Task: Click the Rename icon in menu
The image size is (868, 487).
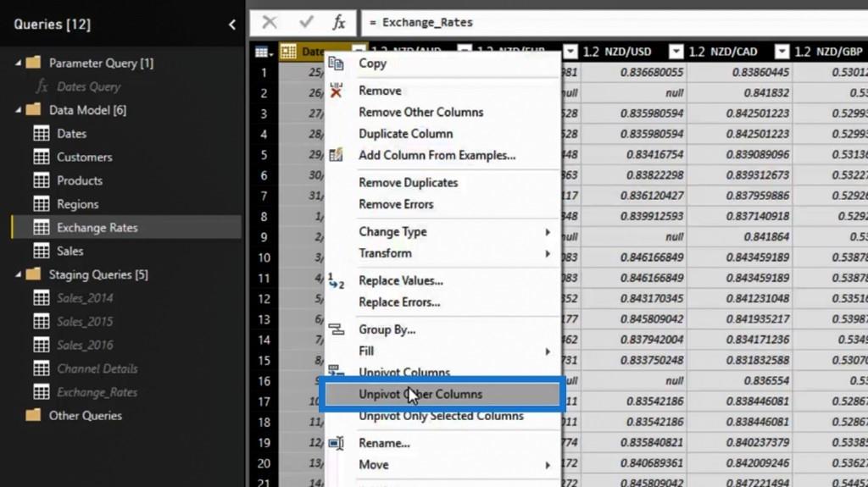Action: click(x=336, y=443)
